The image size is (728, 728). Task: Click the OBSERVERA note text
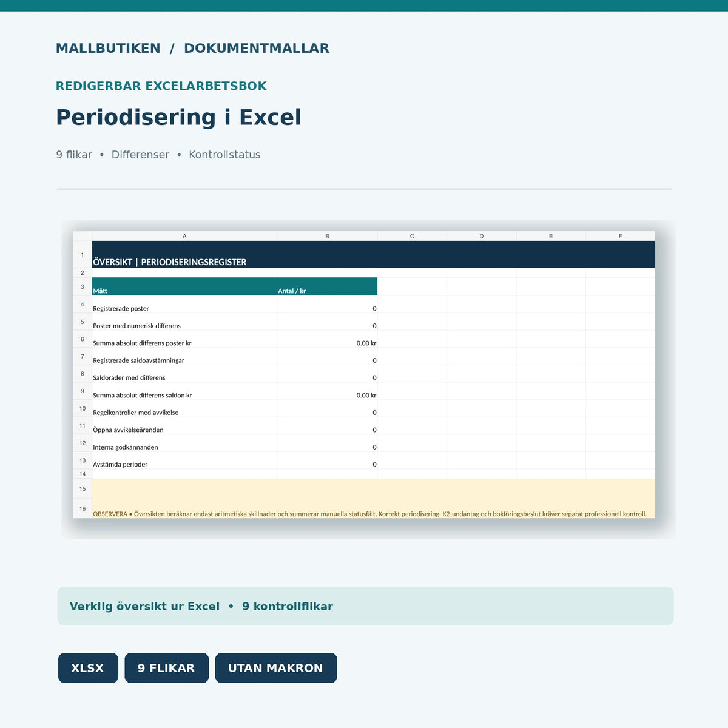tap(369, 514)
